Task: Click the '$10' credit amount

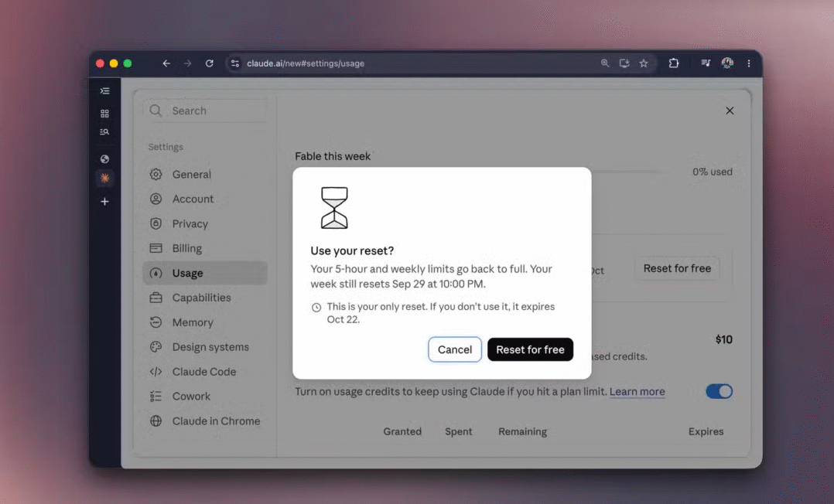Action: [x=724, y=339]
